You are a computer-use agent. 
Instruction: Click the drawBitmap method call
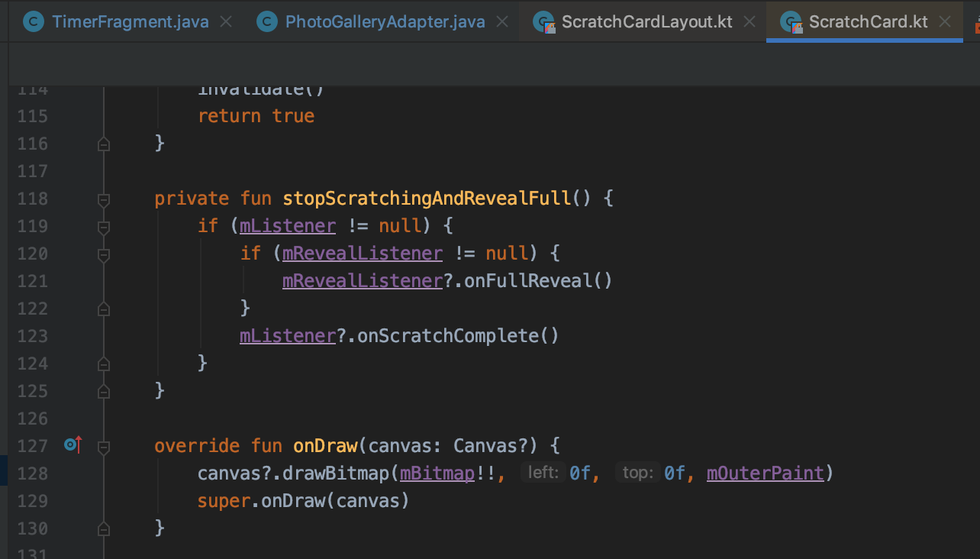(x=336, y=473)
